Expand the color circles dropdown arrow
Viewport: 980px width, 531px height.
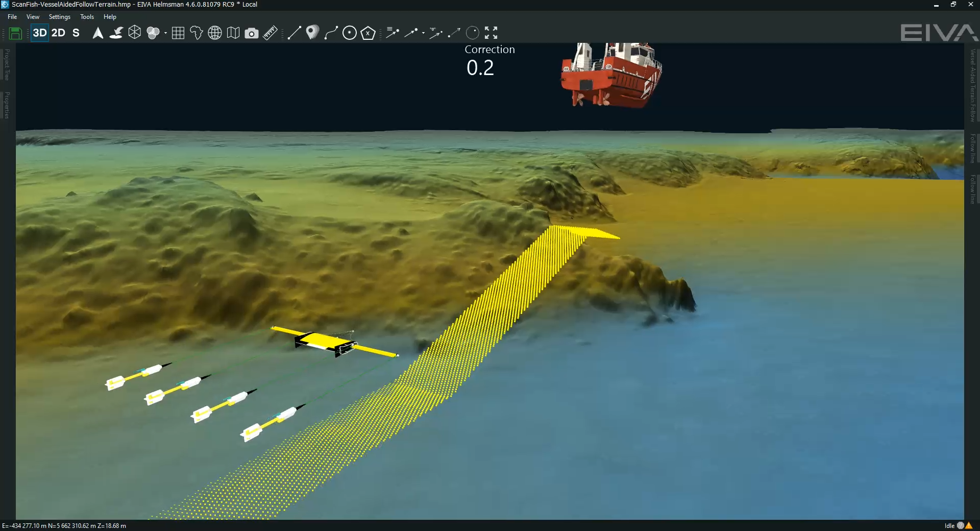165,34
